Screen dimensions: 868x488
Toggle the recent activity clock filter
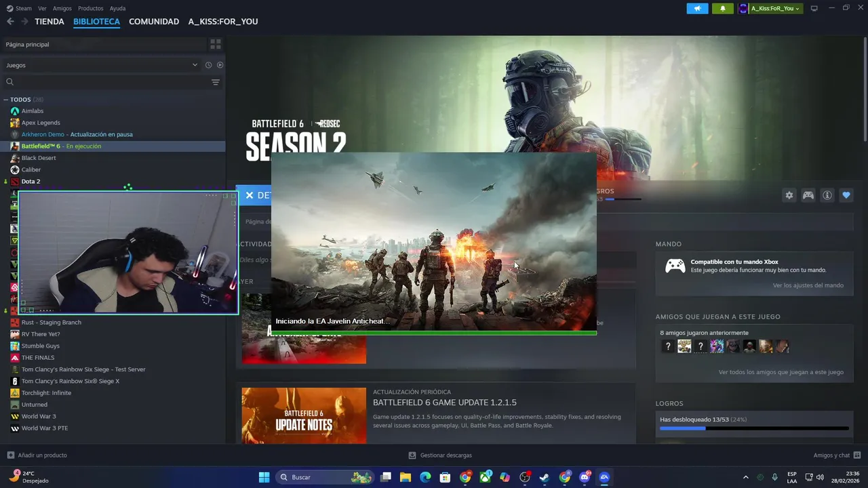pyautogui.click(x=208, y=65)
